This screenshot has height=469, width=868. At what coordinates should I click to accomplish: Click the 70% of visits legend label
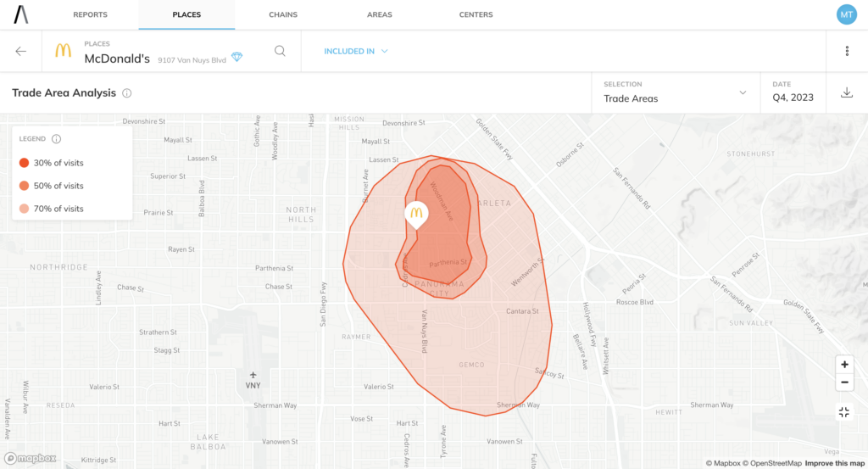click(x=58, y=209)
